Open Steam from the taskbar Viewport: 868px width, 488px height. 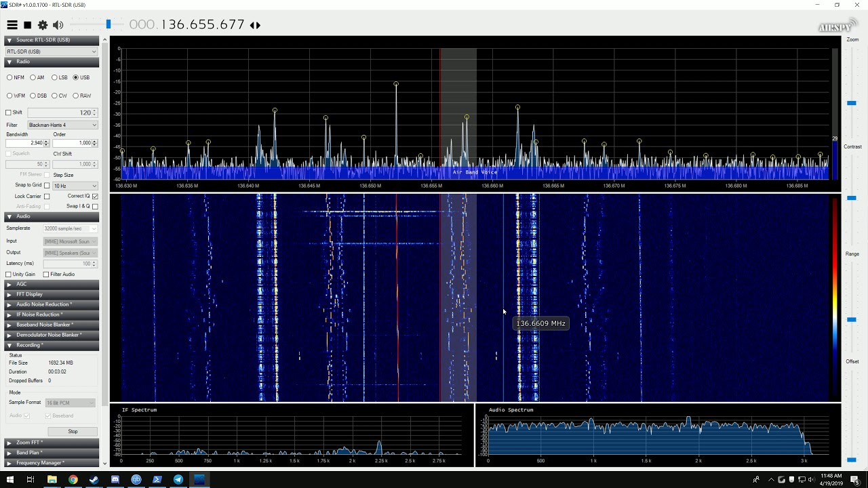(94, 479)
